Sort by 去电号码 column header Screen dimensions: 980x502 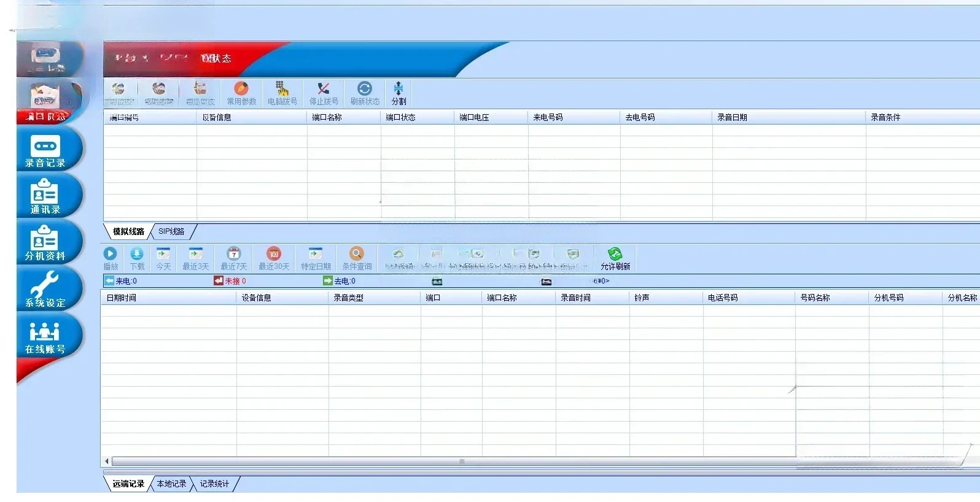click(x=666, y=117)
